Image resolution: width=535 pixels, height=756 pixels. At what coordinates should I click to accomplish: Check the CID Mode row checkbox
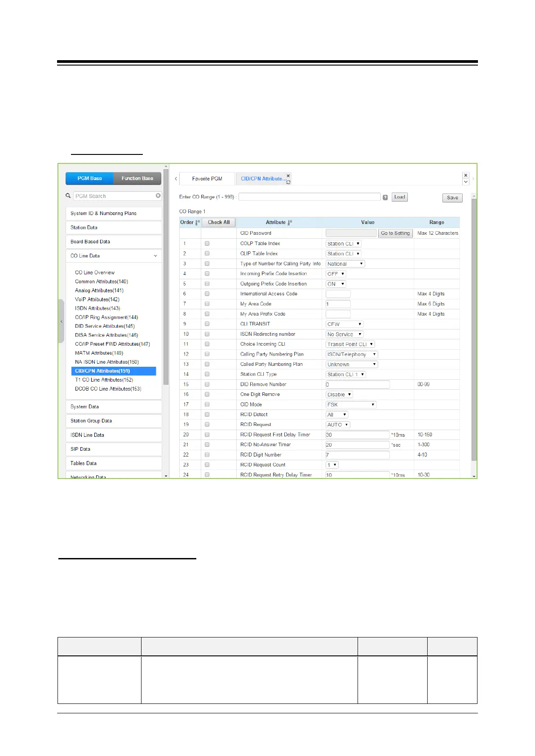click(x=207, y=404)
